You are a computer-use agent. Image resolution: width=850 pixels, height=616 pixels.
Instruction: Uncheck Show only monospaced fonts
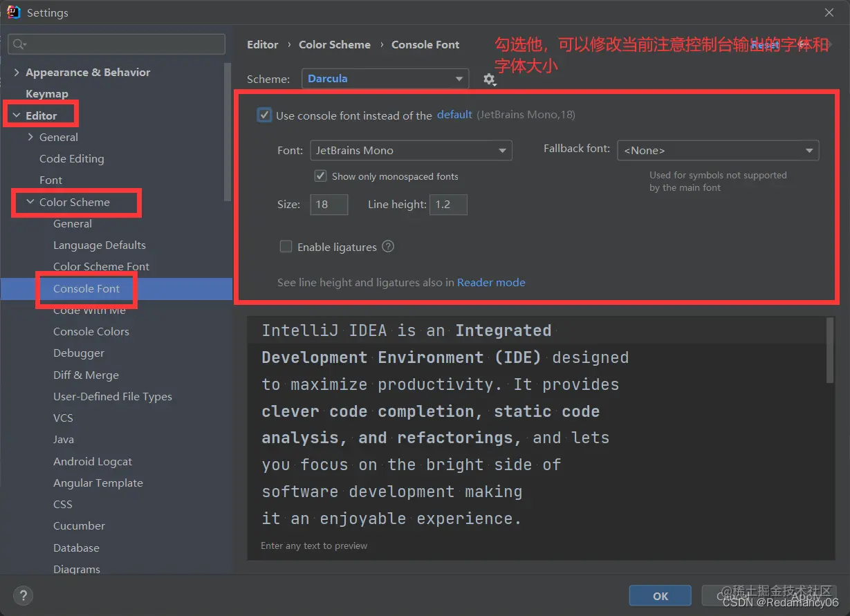[x=320, y=176]
